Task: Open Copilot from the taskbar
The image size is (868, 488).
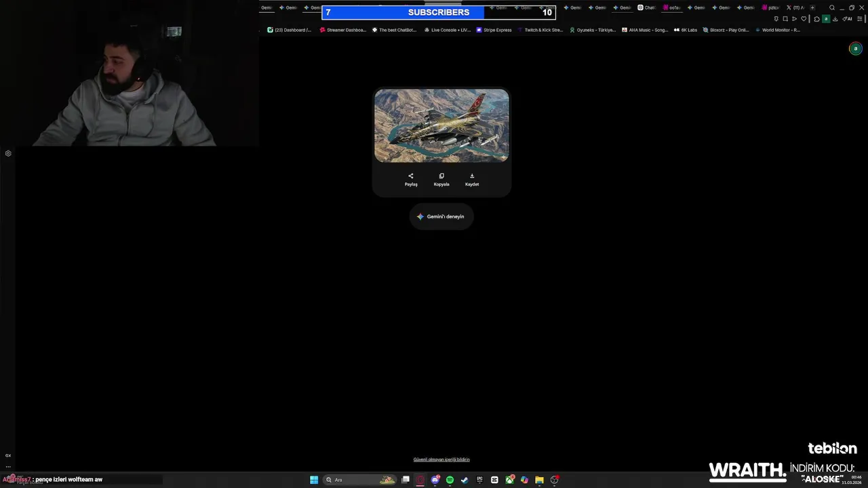Action: pyautogui.click(x=524, y=480)
